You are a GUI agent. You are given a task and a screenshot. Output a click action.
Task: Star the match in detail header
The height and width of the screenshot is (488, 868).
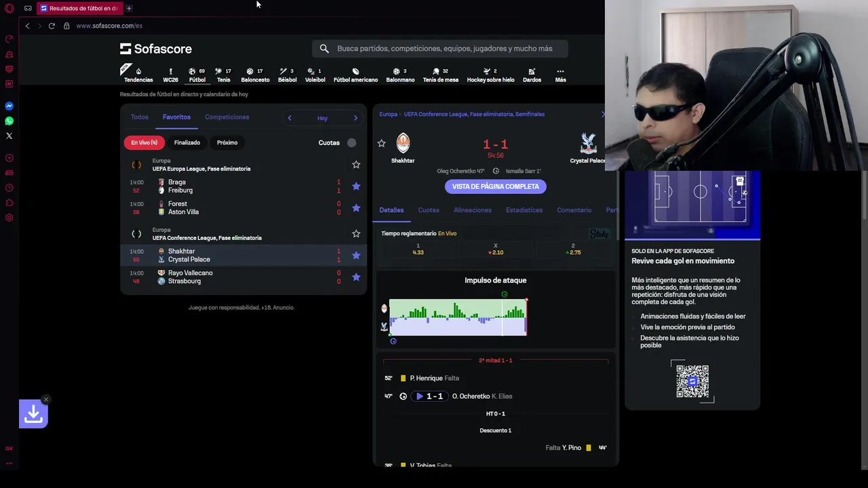(x=381, y=144)
